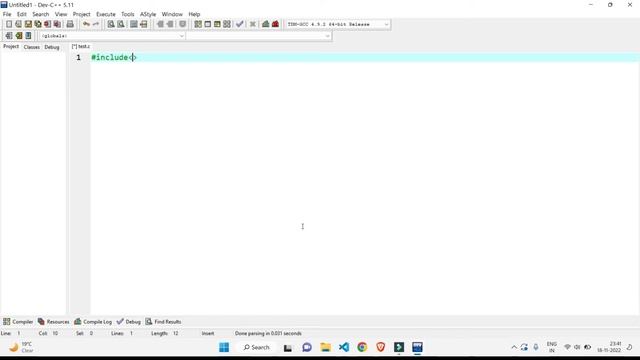The width and height of the screenshot is (640, 360).
Task: Open profile analysis green chart icon
Action: click(x=266, y=24)
